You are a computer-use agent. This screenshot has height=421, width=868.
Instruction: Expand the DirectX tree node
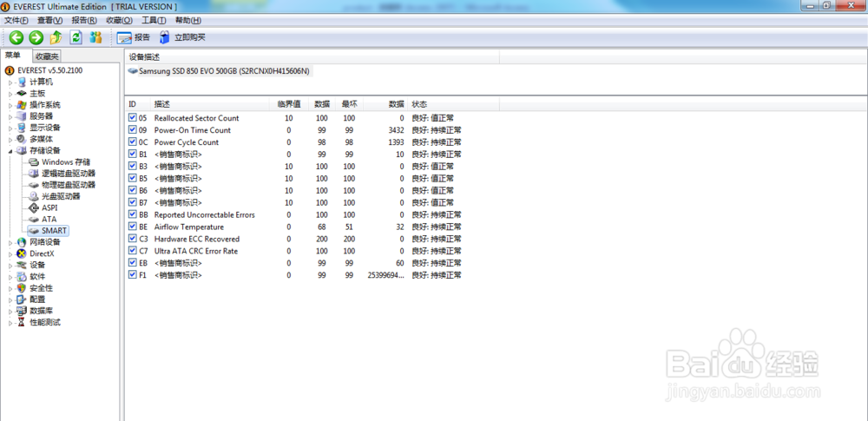click(10, 254)
